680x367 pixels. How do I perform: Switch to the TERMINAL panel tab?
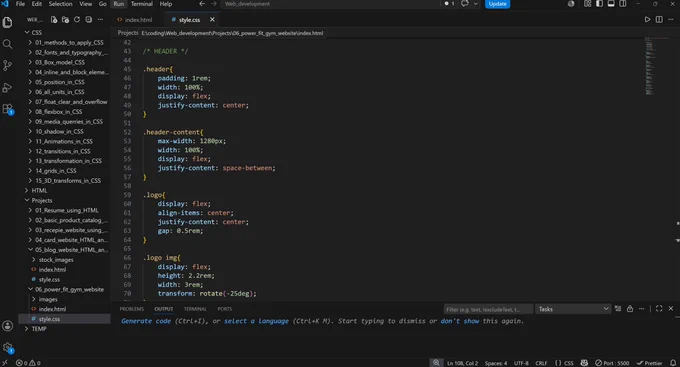pyautogui.click(x=195, y=309)
